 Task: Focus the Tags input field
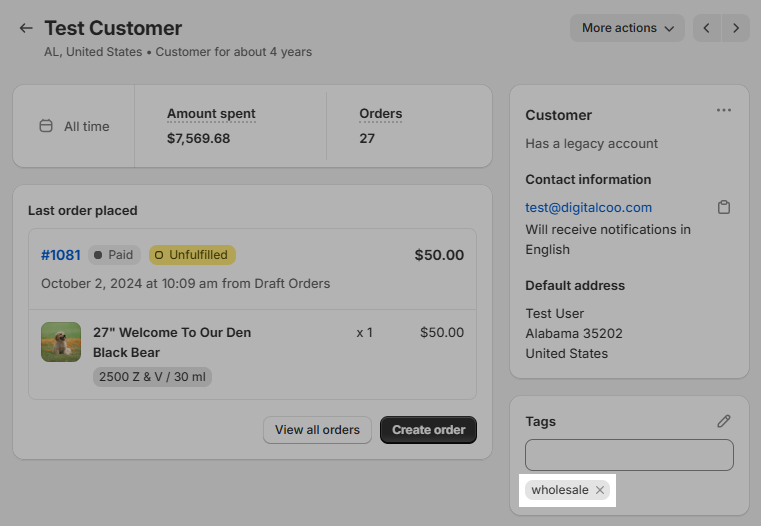(629, 455)
